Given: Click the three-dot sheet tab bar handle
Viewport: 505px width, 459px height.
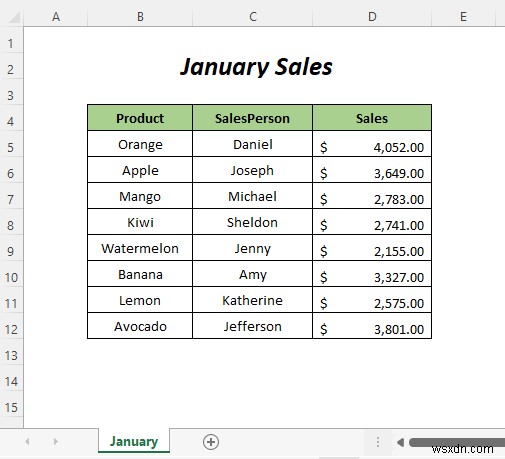Looking at the screenshot, I should (378, 442).
